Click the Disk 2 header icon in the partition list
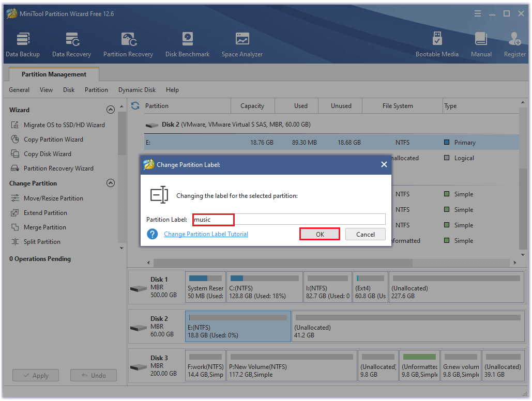This screenshot has width=532, height=401. [x=151, y=125]
